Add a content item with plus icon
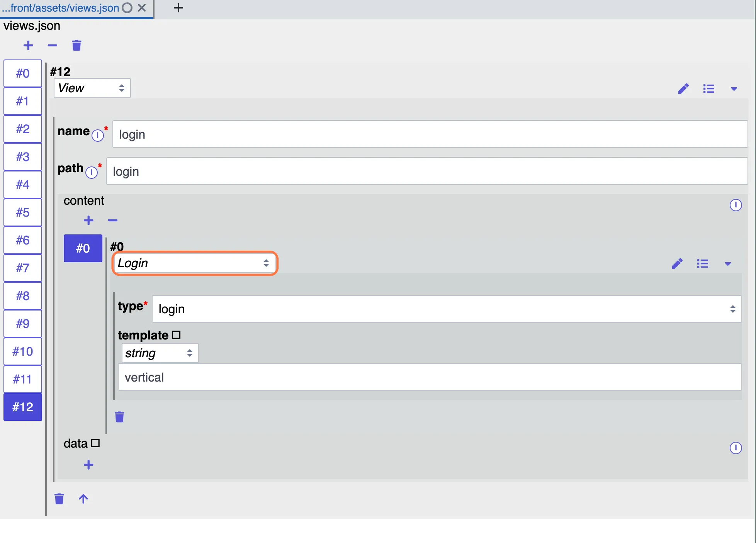Image resolution: width=756 pixels, height=543 pixels. pos(88,220)
